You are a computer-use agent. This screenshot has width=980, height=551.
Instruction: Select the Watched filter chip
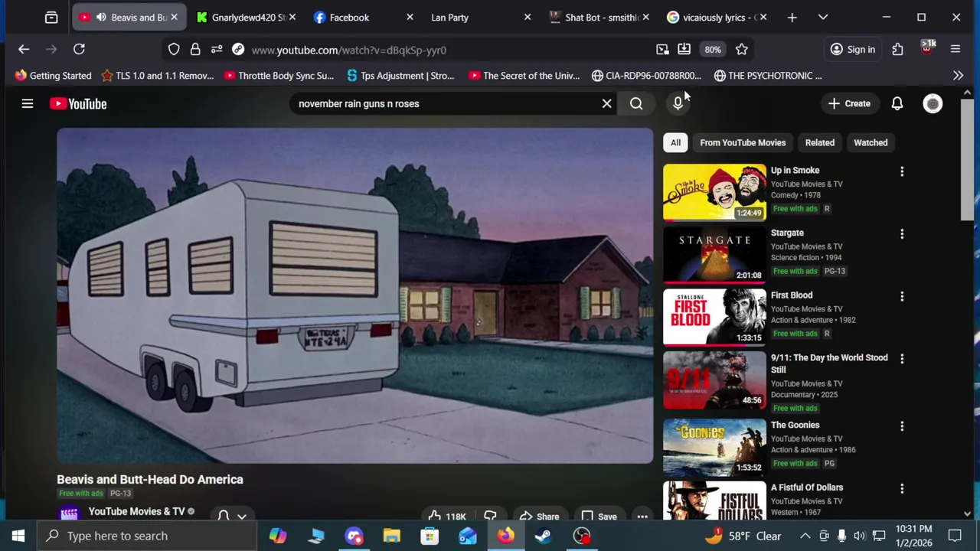click(x=871, y=142)
